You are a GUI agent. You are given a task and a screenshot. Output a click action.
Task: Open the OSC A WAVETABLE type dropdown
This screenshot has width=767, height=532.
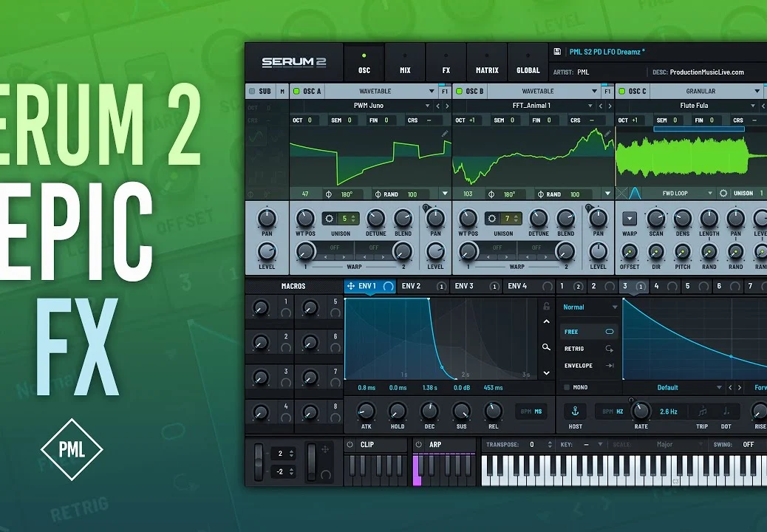(381, 91)
